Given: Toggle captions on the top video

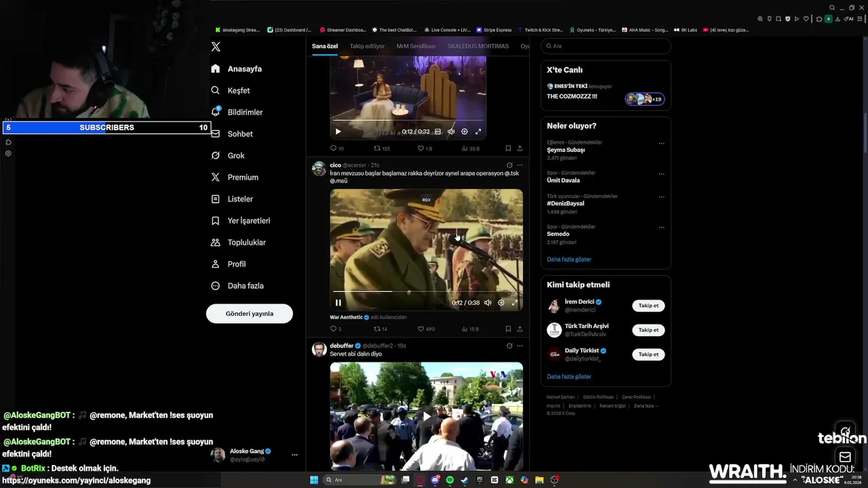Looking at the screenshot, I should [437, 131].
